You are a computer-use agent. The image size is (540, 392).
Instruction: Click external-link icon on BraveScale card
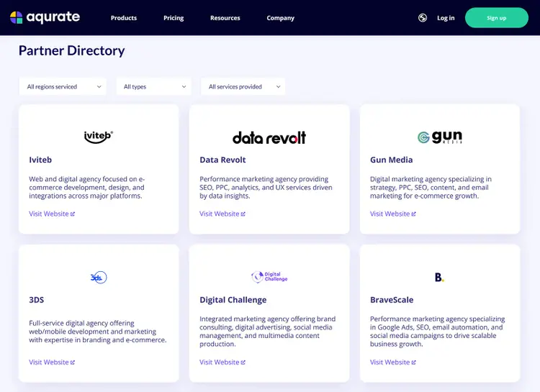[x=413, y=363]
